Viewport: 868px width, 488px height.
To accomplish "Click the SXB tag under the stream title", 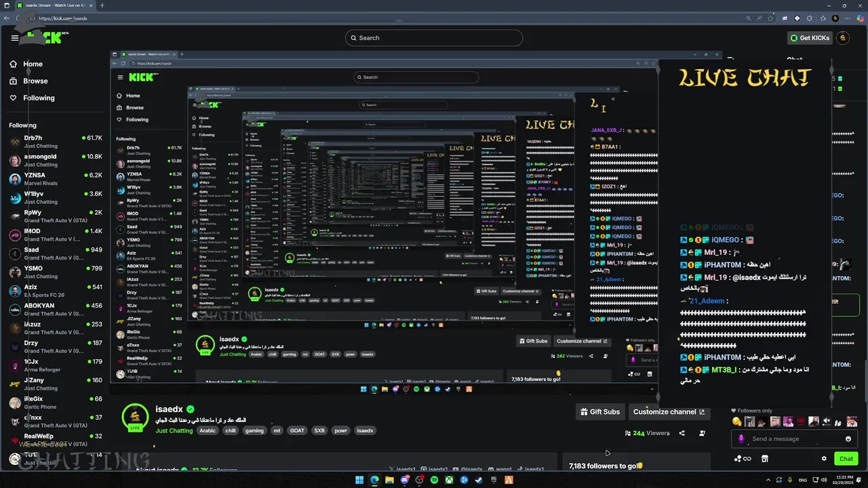I will coord(319,430).
